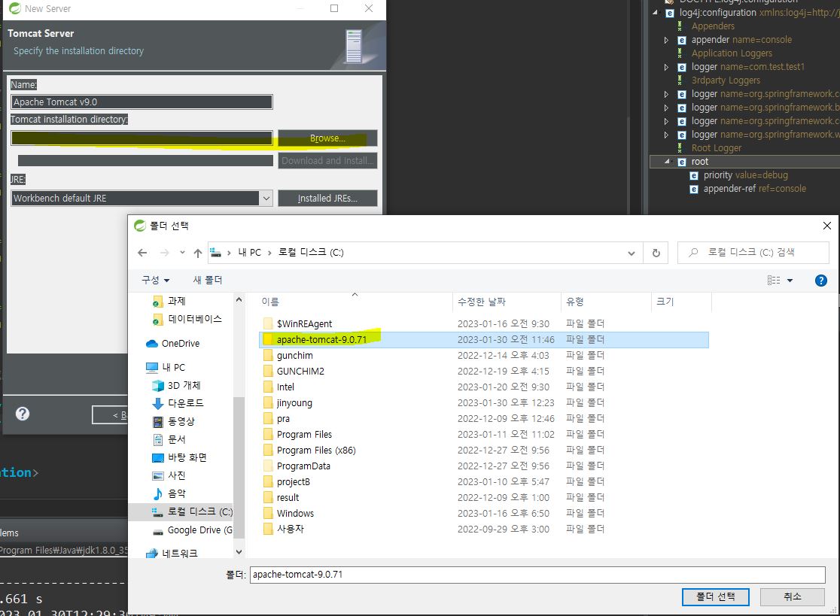Open the Workbench default JRE dropdown

tap(266, 198)
